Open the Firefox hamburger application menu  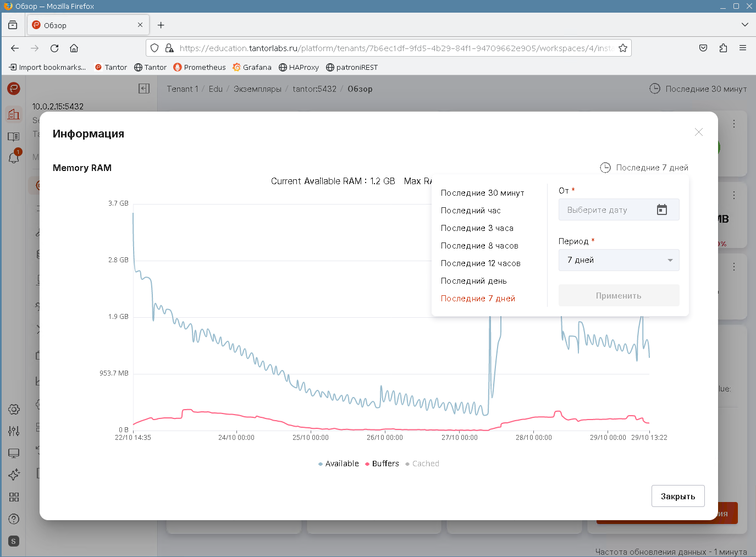click(742, 48)
